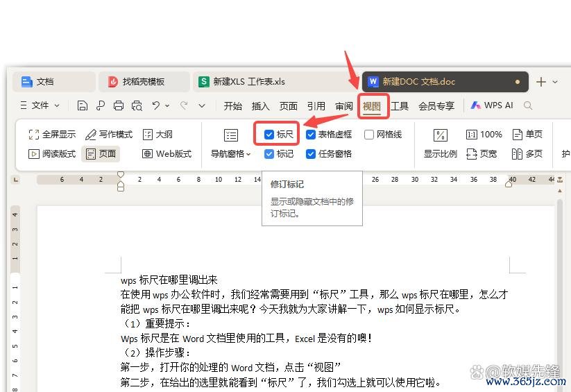
Task: Click the line starting with Wps 标尺是在 Word
Action: click(247, 338)
